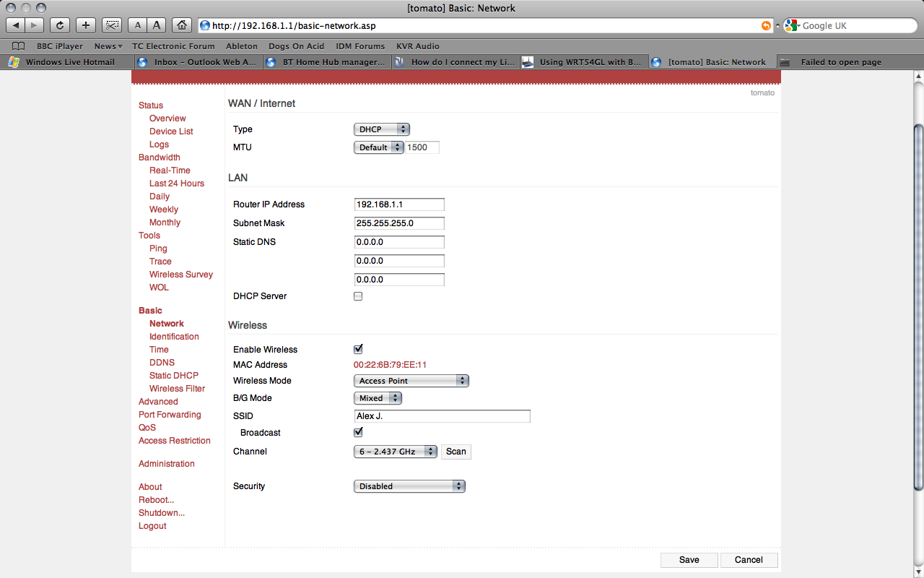Open the WAN Type DHCP dropdown
924x578 pixels.
[381, 129]
